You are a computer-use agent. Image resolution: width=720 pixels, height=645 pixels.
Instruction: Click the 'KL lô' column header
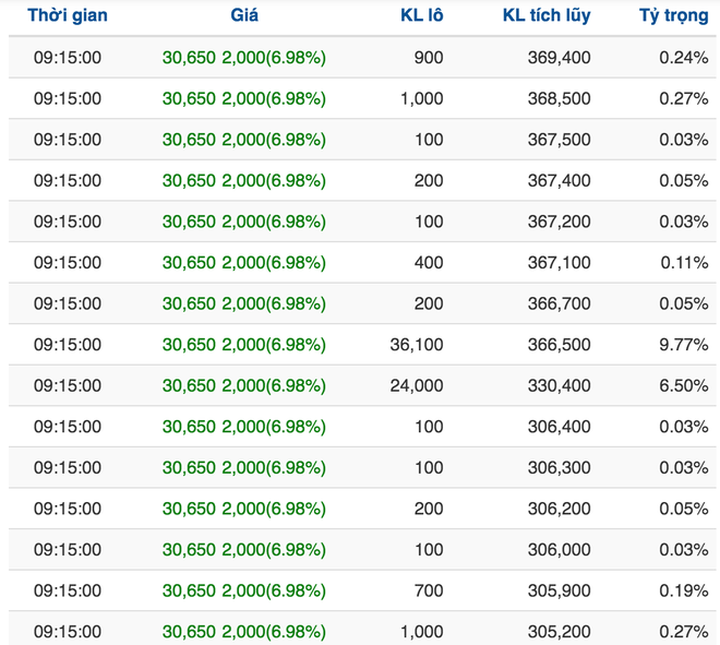pos(419,15)
